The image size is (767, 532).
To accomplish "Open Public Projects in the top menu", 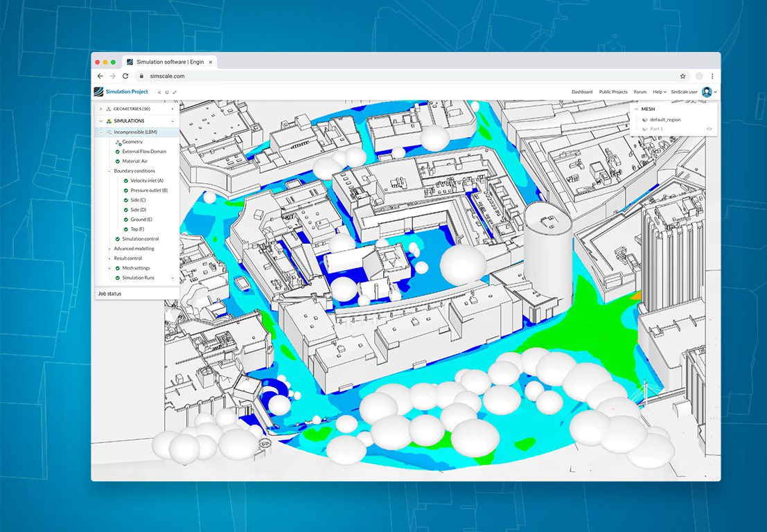I will 613,92.
